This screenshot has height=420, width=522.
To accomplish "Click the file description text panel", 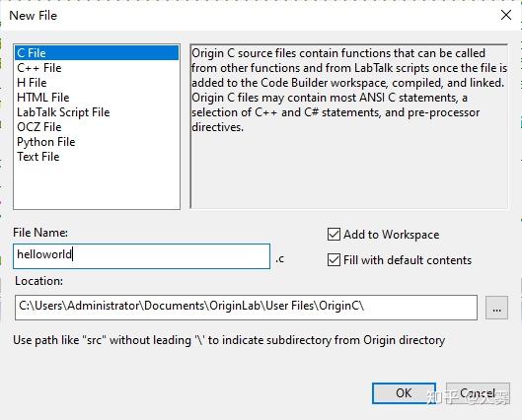I will coord(349,126).
